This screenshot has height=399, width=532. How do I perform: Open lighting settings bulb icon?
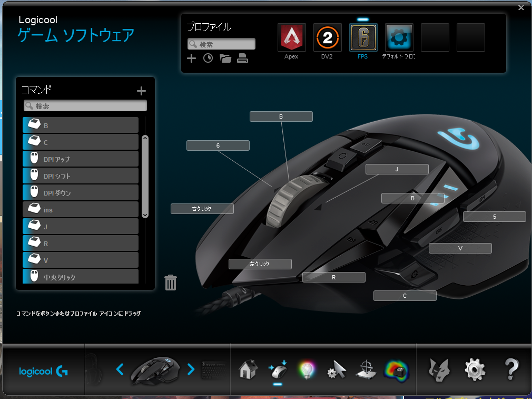tap(307, 370)
